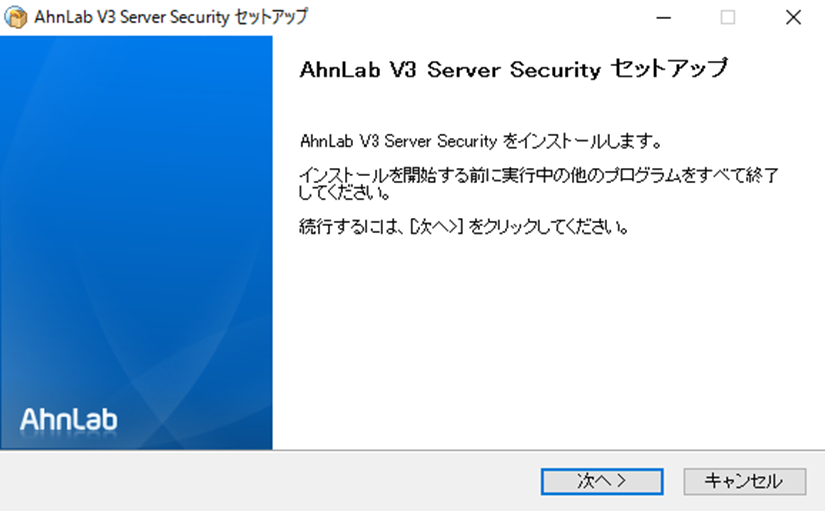Viewport: 825px width, 511px height.
Task: Click the paragraph starting インストールを開始する前に
Action: coord(538,183)
